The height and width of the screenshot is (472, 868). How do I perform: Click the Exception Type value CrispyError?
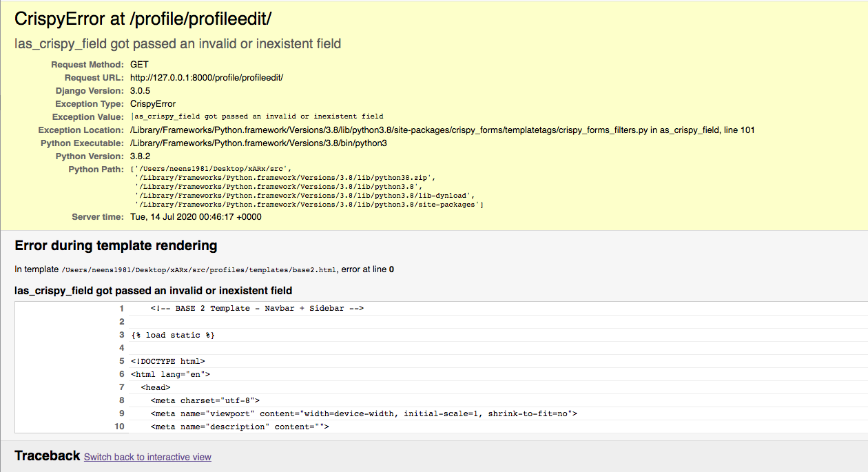click(x=152, y=104)
